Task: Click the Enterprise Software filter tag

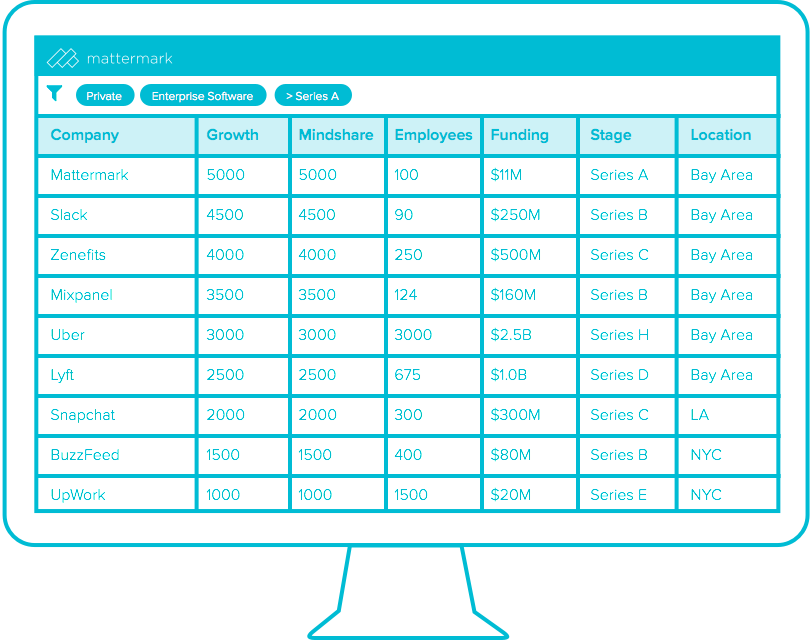Action: tap(203, 96)
